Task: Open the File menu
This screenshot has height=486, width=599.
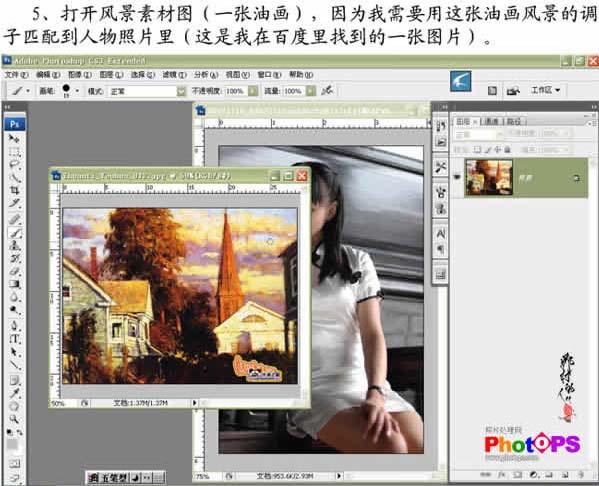Action: pos(16,75)
